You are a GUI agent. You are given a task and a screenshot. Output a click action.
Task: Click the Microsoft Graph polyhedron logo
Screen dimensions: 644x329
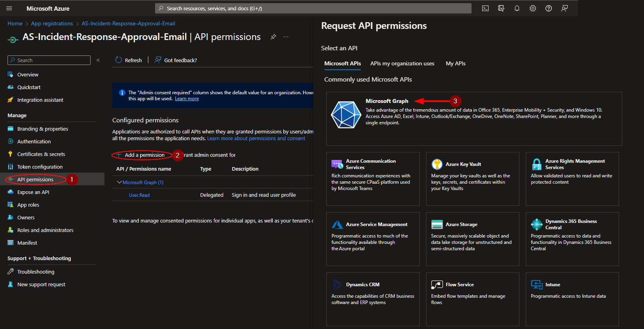click(x=346, y=115)
